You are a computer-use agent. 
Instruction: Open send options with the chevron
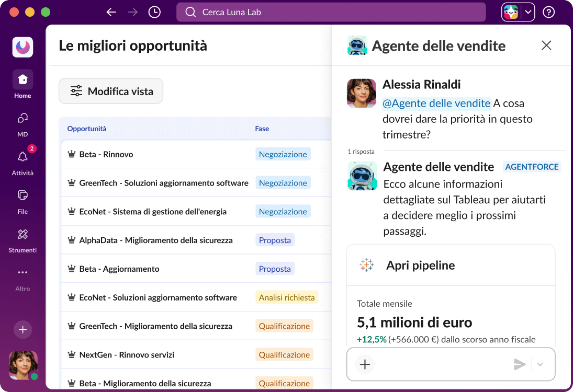point(539,364)
